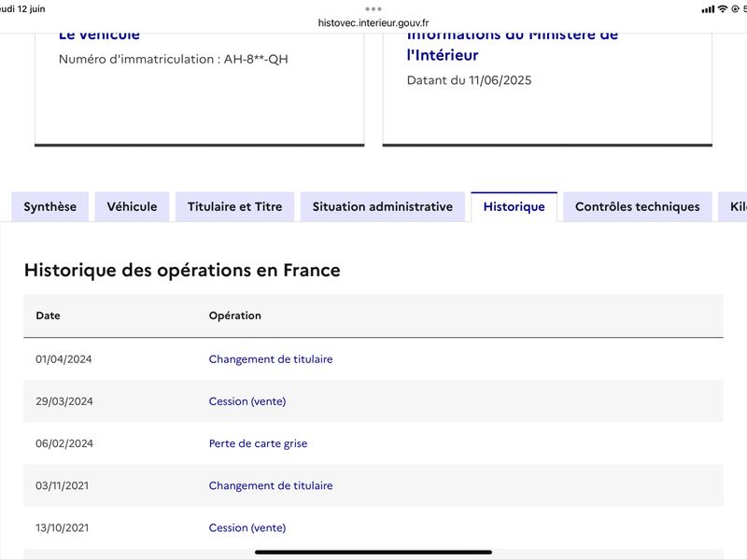
Task: Click the Numéro d'immatriculation AH-8**-QH text
Action: 174,59
